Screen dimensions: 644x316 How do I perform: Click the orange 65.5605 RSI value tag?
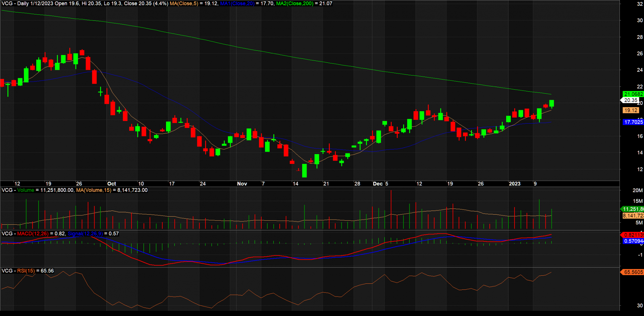[x=633, y=272]
